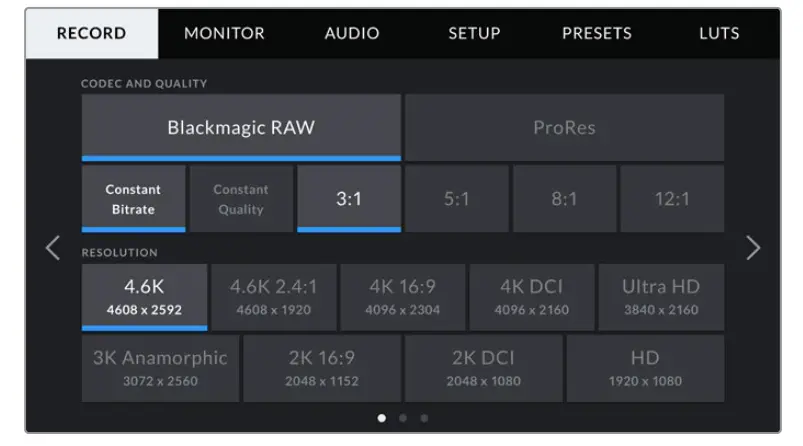Select Blackmagic RAW codec

tap(241, 128)
